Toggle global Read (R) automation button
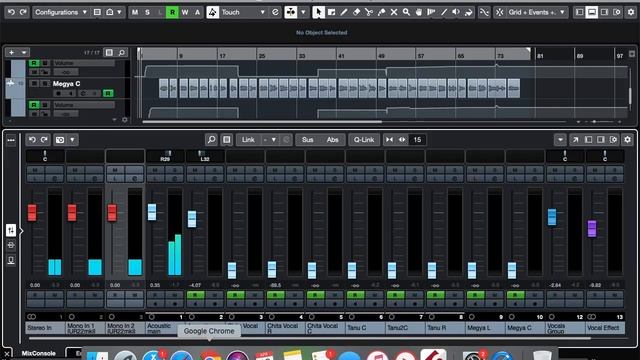 [172, 12]
